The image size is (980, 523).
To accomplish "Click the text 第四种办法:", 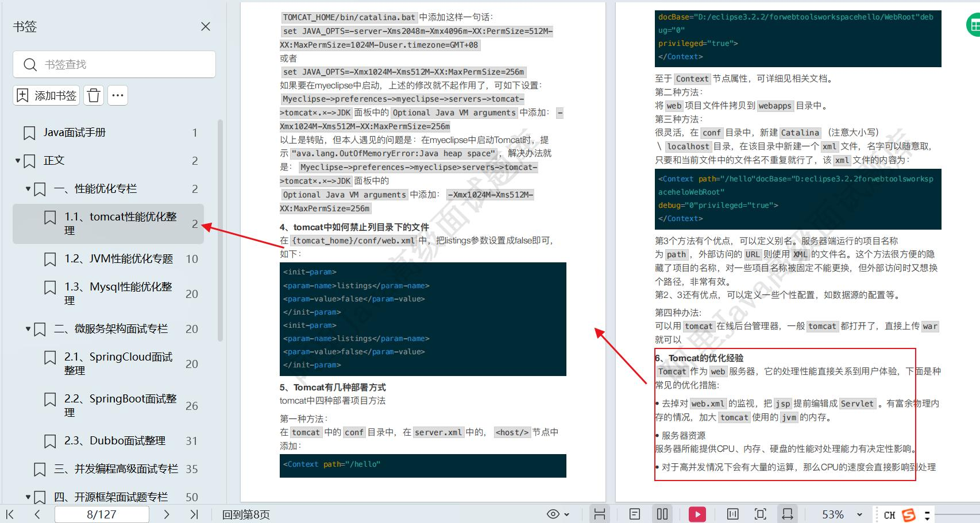I will click(x=678, y=313).
